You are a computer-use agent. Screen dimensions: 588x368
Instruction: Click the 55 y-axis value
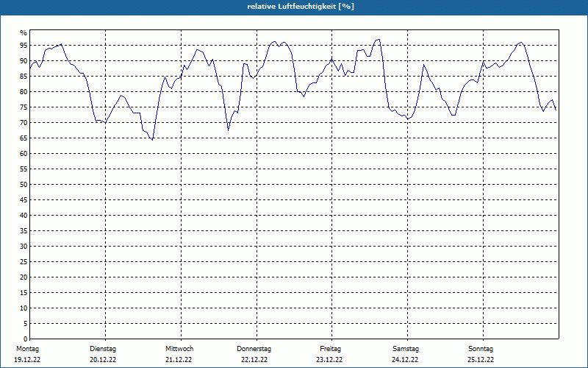click(24, 169)
